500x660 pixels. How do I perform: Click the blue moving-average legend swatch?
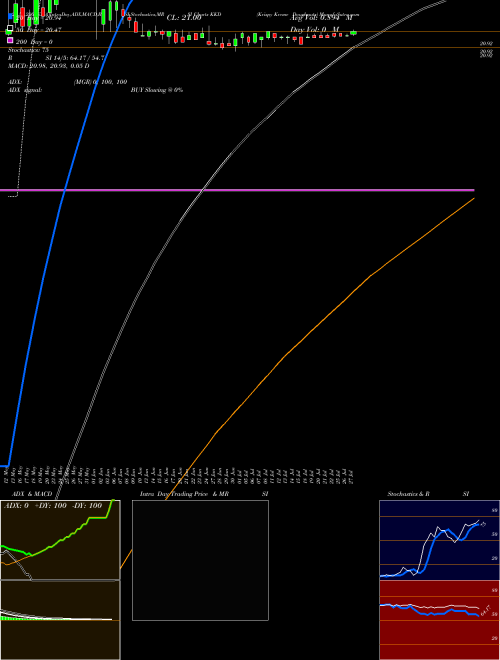pos(10,17)
